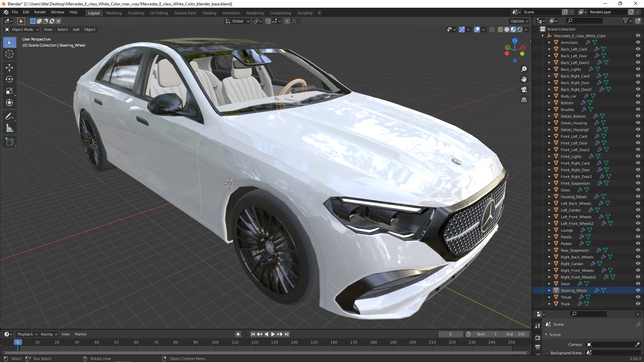Click the current frame marker 0

18,342
